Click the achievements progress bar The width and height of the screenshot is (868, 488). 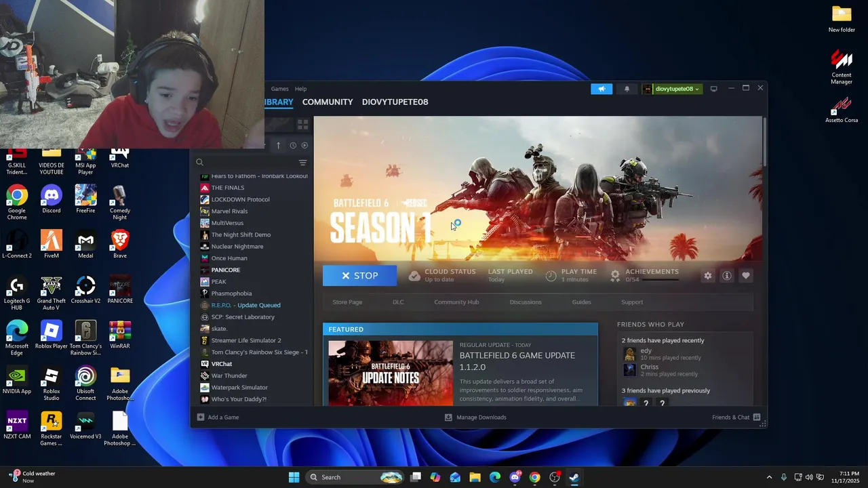660,280
